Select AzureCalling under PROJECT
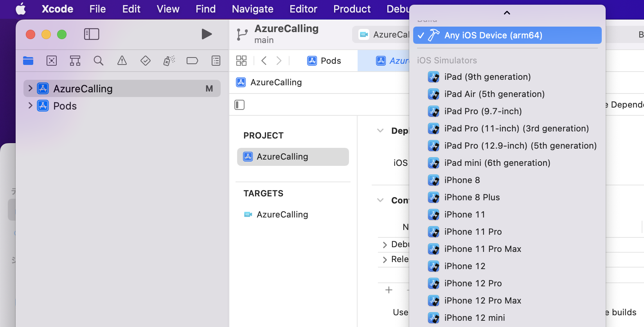Screen dimensions: 644x327 293,157
